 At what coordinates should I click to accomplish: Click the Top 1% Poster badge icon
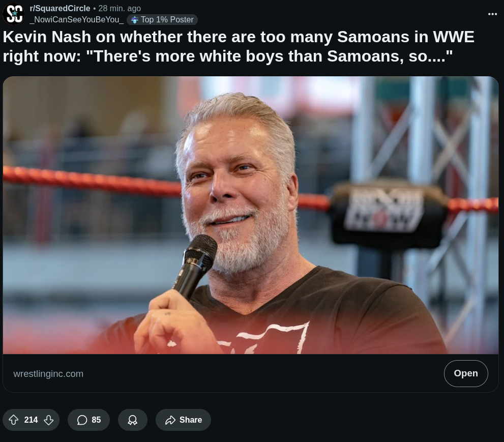(134, 20)
